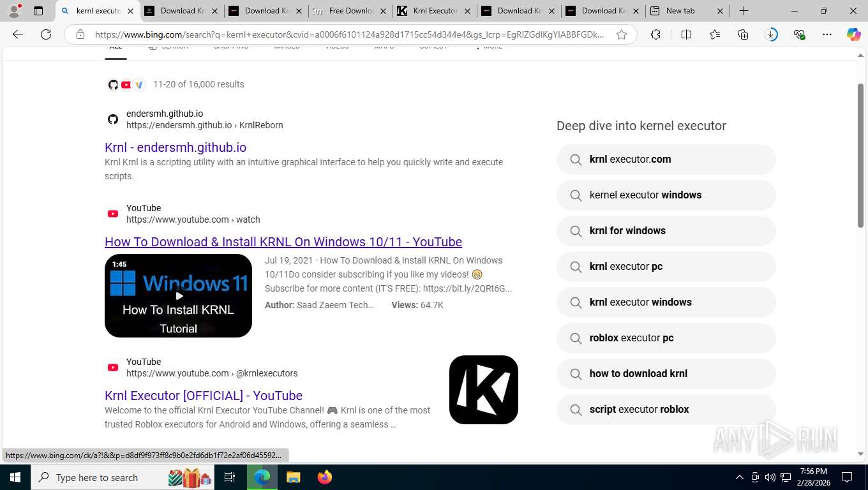Open the news gift widget on the taskbar
The width and height of the screenshot is (868, 490).
(x=189, y=477)
